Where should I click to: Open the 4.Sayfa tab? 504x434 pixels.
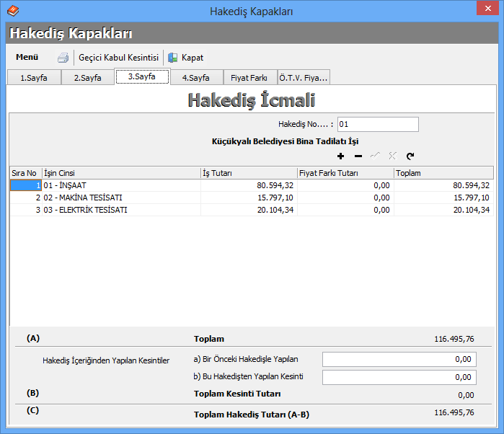[x=195, y=78]
